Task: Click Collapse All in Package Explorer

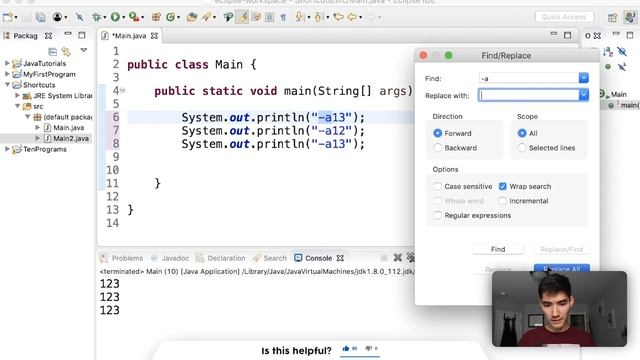Action: coord(52,51)
